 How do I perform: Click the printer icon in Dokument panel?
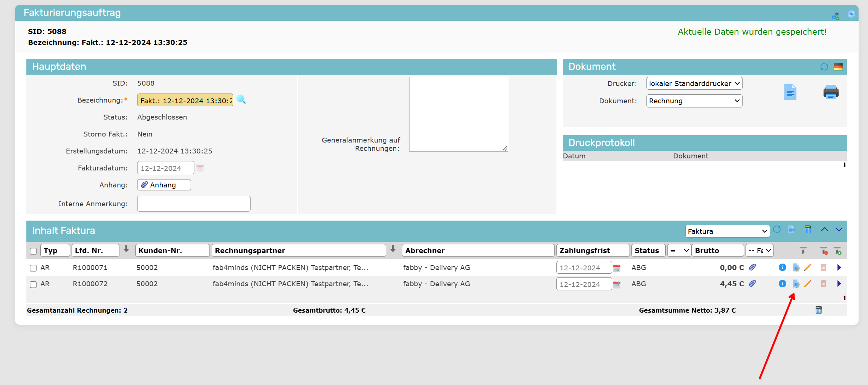pyautogui.click(x=831, y=92)
